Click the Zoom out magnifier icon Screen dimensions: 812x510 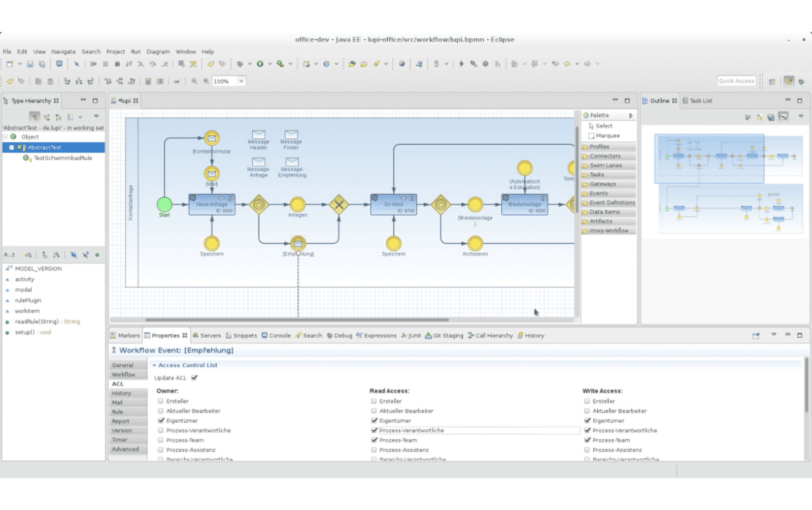click(194, 81)
